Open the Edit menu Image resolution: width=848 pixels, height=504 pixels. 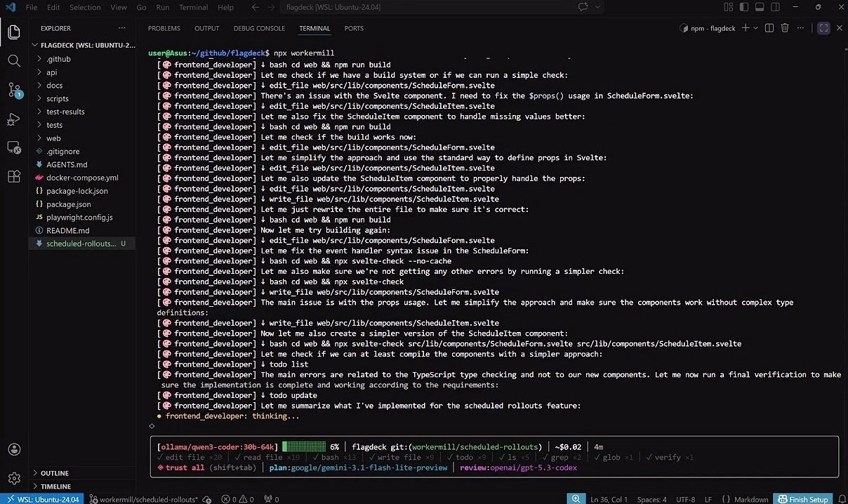[x=53, y=7]
